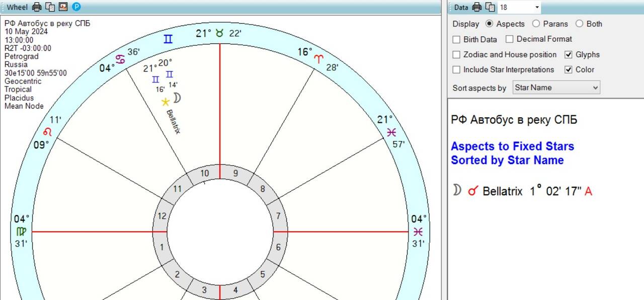This screenshot has height=300, width=644.
Task: Click the Pisces glyph at 21° 57'
Action: [x=391, y=132]
